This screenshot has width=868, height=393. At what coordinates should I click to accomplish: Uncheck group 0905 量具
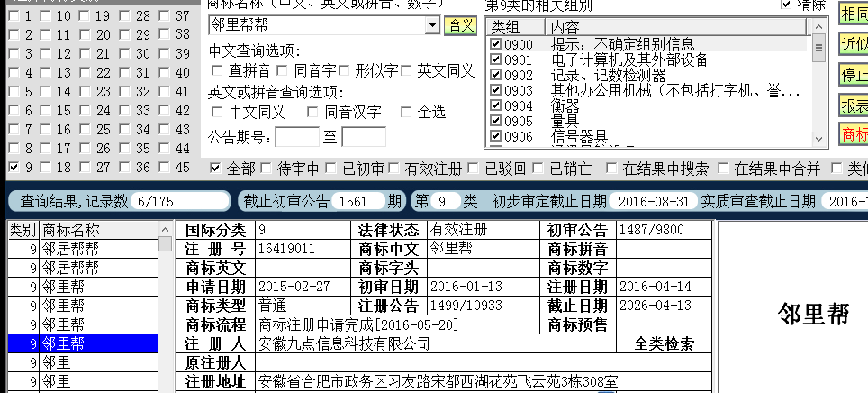coord(495,120)
